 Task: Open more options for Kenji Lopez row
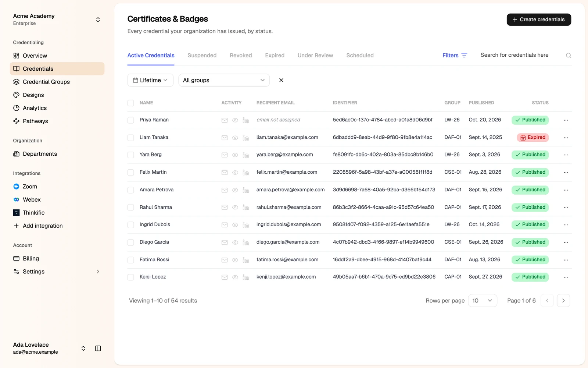point(566,277)
